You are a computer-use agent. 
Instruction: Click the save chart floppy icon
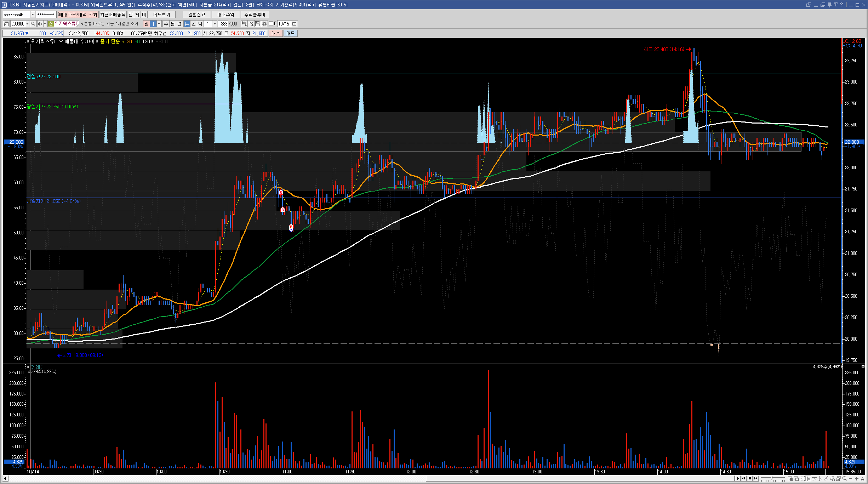[258, 24]
